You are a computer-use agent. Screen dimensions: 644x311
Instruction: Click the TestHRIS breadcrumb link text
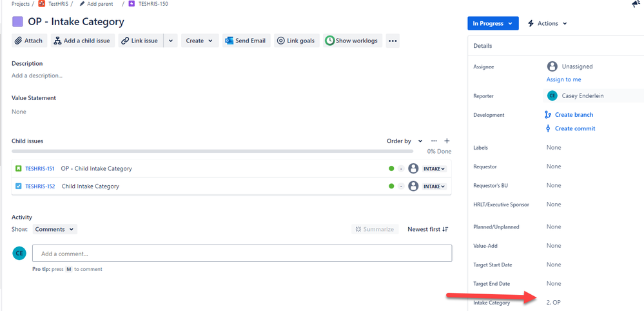coord(58,4)
